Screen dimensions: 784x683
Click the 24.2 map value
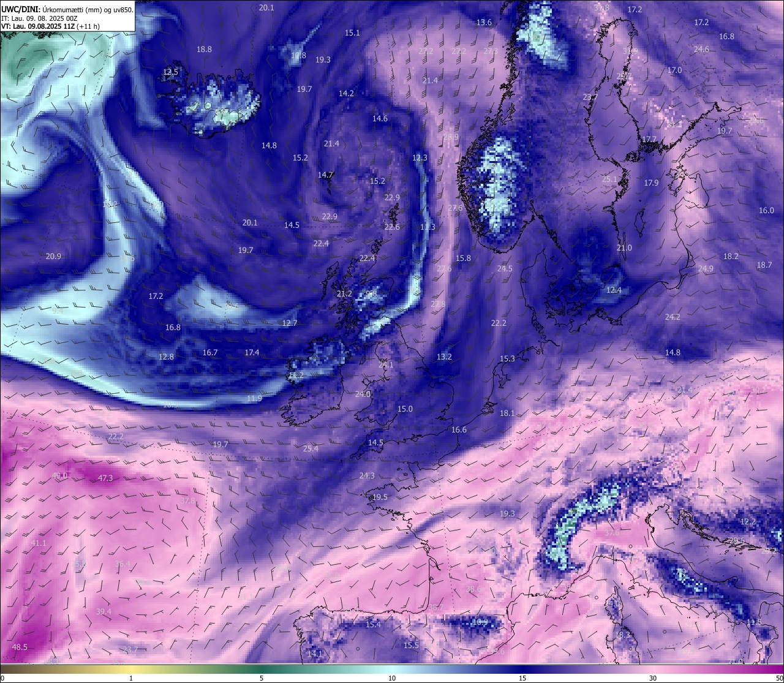pyautogui.click(x=673, y=317)
